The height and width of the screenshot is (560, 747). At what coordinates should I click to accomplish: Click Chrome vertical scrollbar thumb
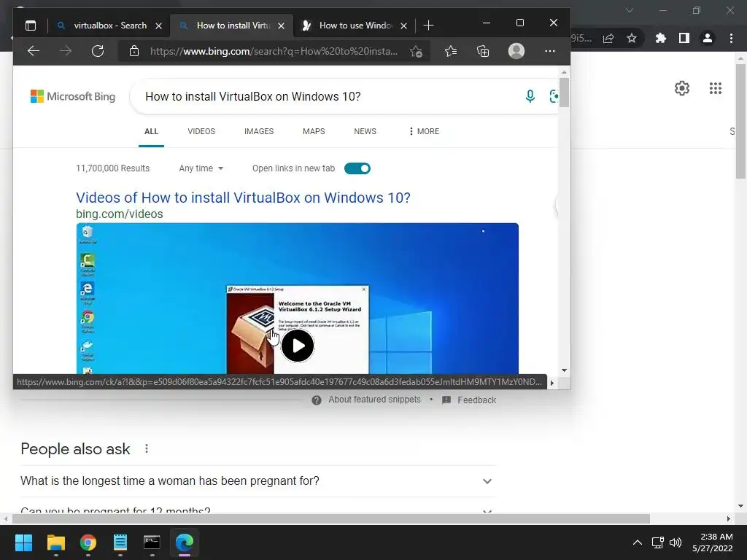pos(740,121)
